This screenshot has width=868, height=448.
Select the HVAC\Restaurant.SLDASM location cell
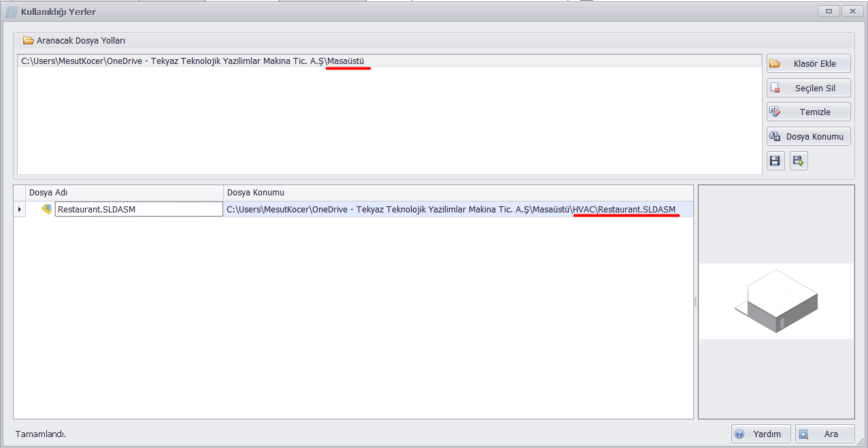(458, 209)
